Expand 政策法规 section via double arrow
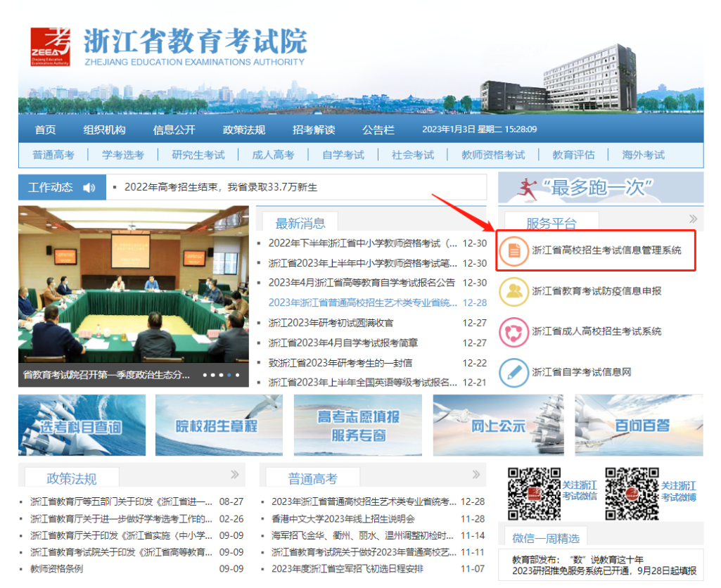 (234, 475)
